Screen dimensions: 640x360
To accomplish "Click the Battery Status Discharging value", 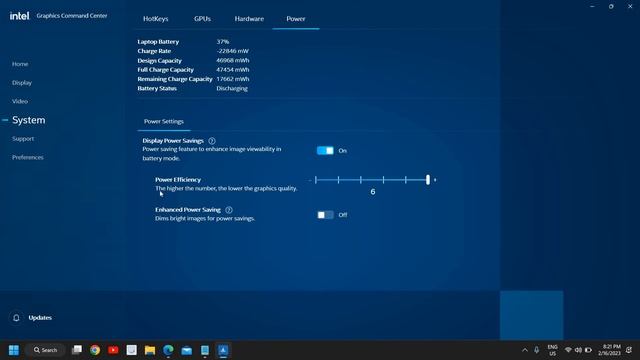I will click(232, 89).
